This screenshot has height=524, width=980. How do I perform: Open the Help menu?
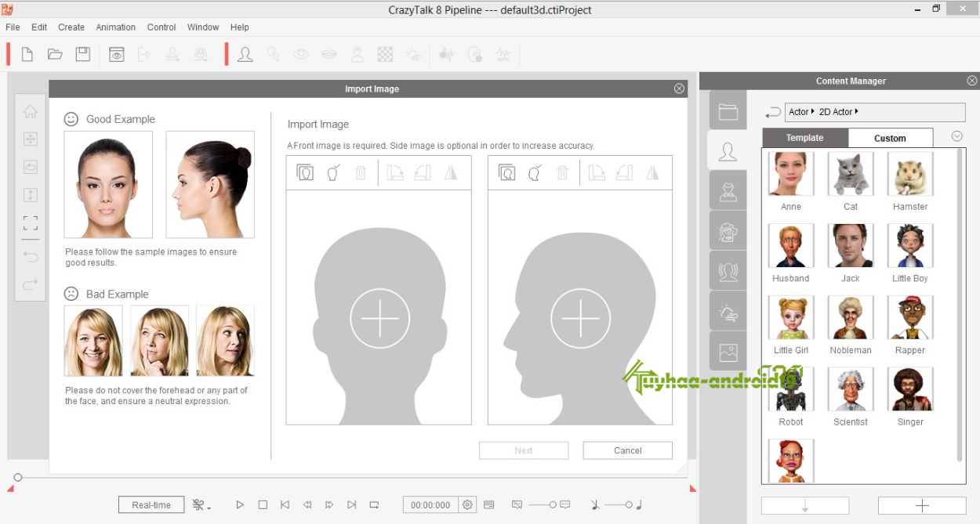pyautogui.click(x=240, y=27)
